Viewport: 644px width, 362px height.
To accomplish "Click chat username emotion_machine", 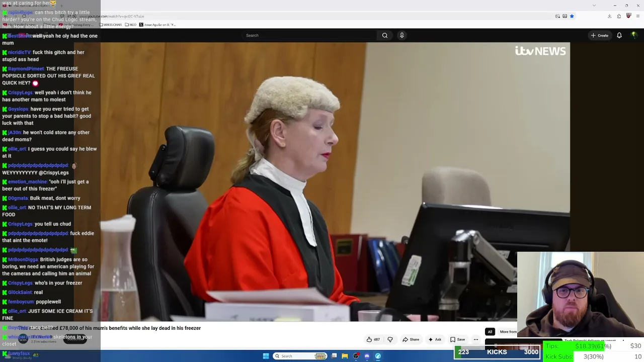I will coord(27,182).
